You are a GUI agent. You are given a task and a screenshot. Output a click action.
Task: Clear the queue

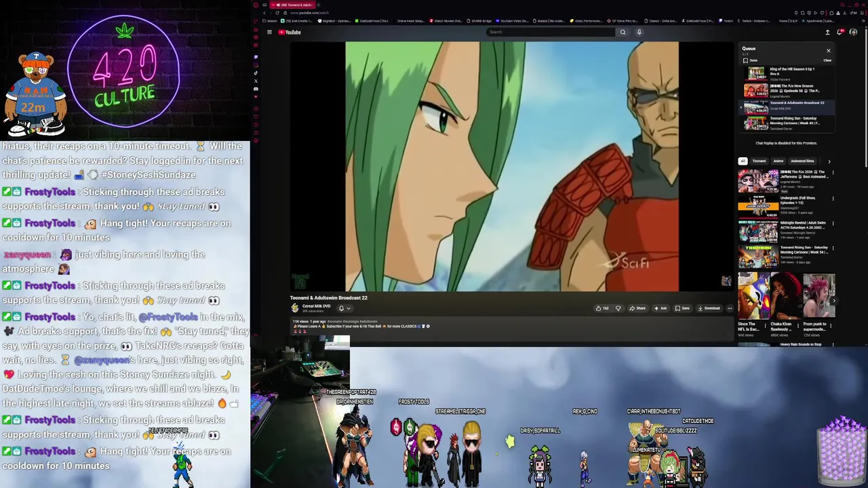pos(827,60)
